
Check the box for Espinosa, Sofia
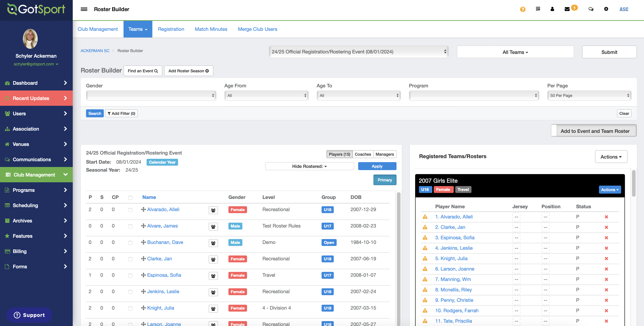(x=130, y=275)
